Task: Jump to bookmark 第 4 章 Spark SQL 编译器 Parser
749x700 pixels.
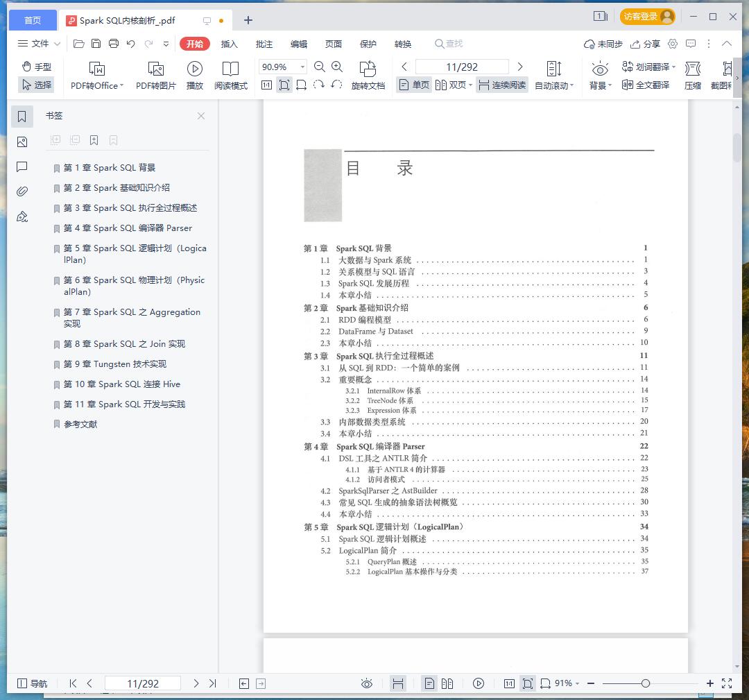Action: click(128, 228)
